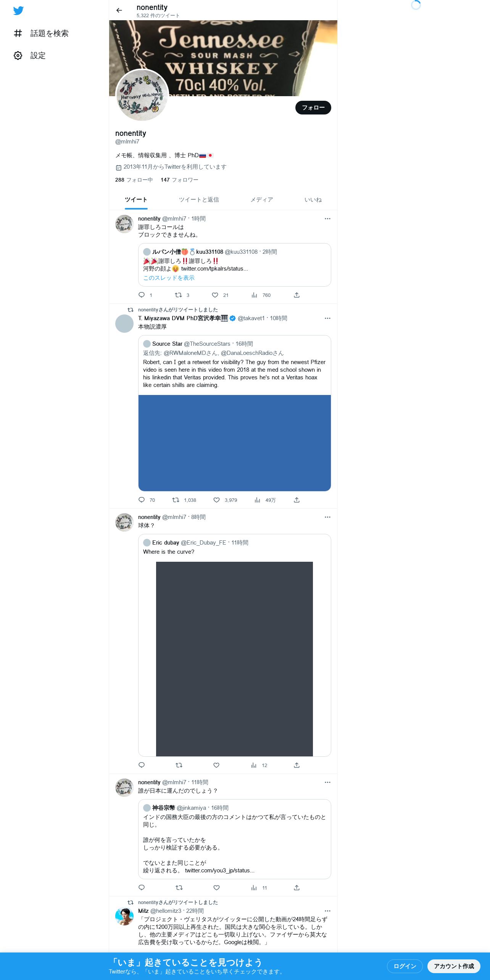Share the 球体？ tweet

[x=297, y=765]
